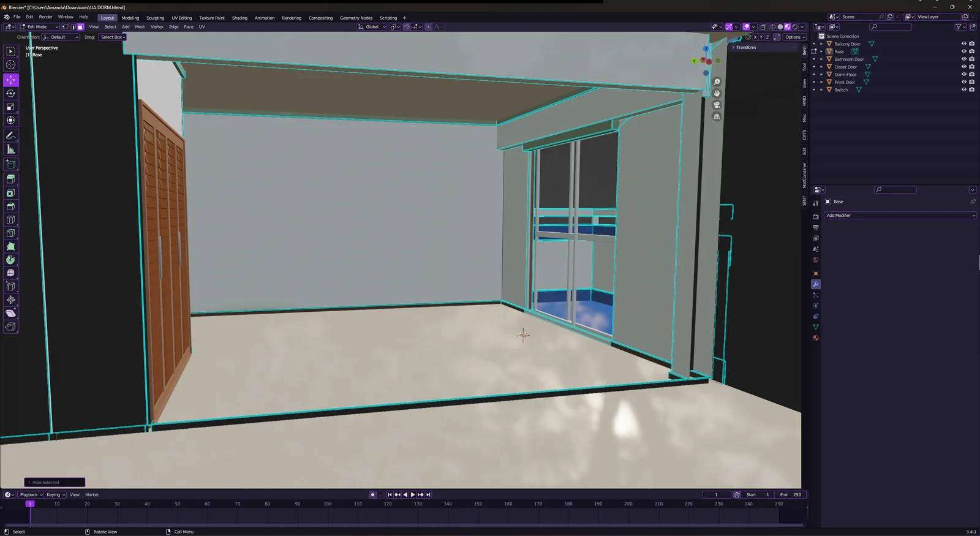Image resolution: width=980 pixels, height=536 pixels.
Task: Open Edit Mode dropdown
Action: [x=39, y=27]
